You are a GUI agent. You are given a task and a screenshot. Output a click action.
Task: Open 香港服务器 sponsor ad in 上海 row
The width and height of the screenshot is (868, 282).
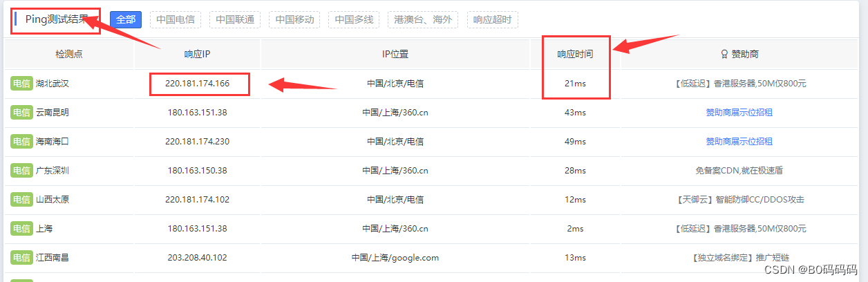click(739, 229)
